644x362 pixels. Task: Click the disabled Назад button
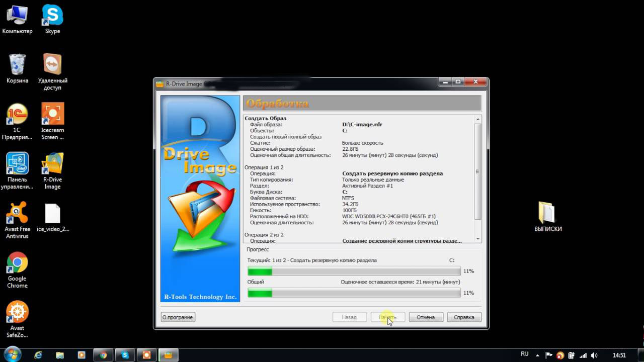[349, 317]
